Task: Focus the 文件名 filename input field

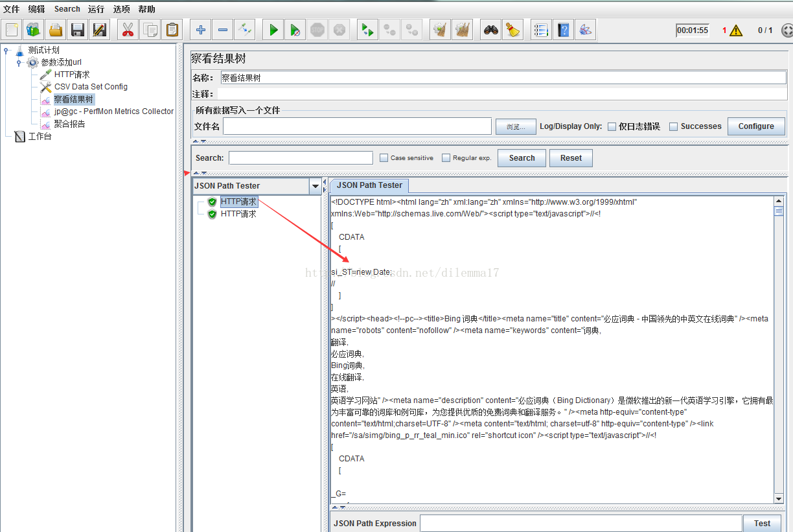Action: coord(357,126)
